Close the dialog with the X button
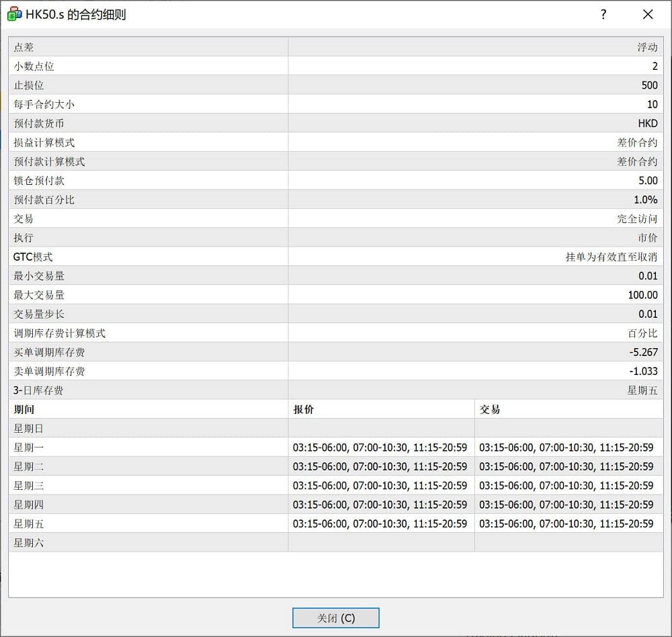This screenshot has width=672, height=637. pos(648,14)
